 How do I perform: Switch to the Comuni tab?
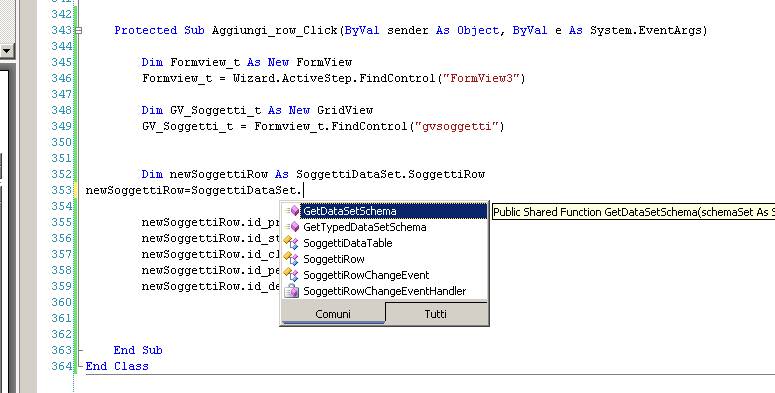point(333,313)
